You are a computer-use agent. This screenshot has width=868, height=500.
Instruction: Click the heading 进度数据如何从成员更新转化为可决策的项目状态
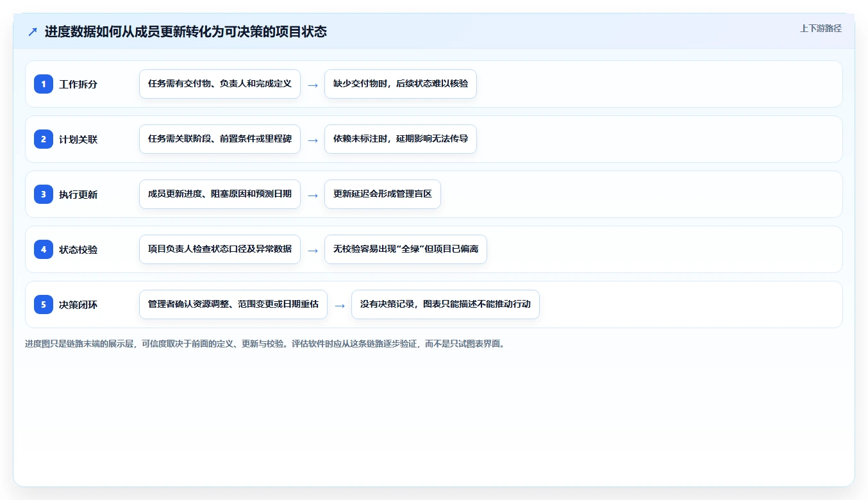tap(186, 31)
